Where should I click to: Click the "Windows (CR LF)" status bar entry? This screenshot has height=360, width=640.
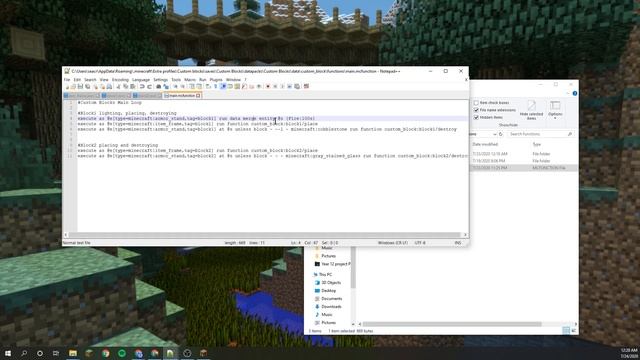click(x=393, y=242)
